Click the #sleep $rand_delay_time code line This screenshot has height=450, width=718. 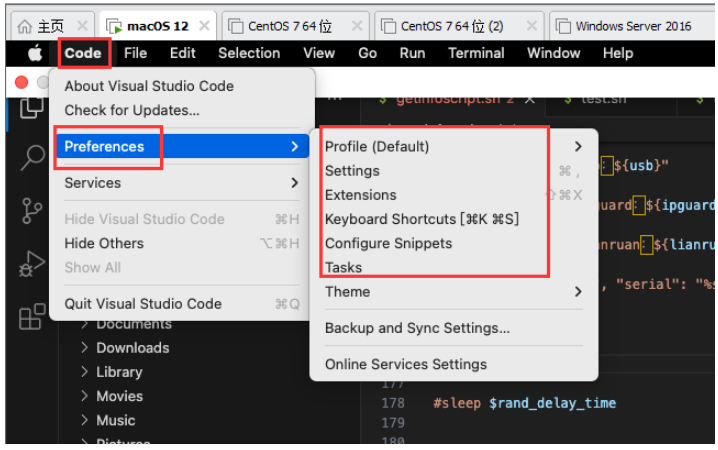point(525,403)
